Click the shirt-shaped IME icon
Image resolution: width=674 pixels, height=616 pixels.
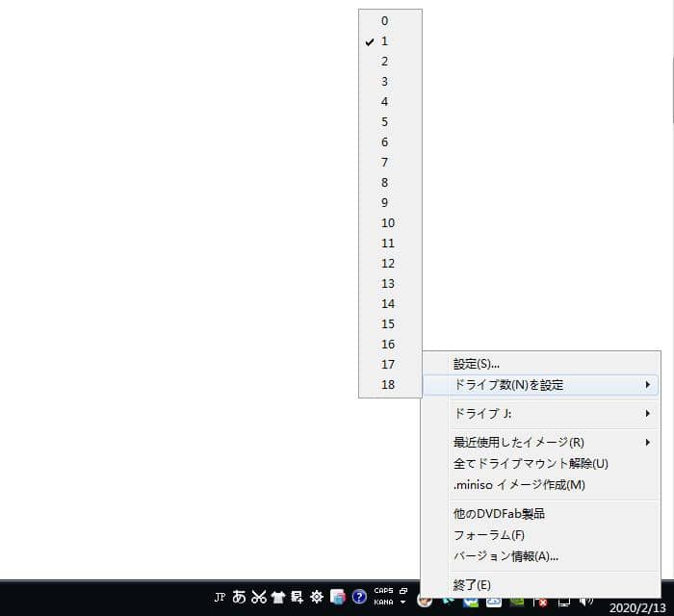pyautogui.click(x=278, y=597)
